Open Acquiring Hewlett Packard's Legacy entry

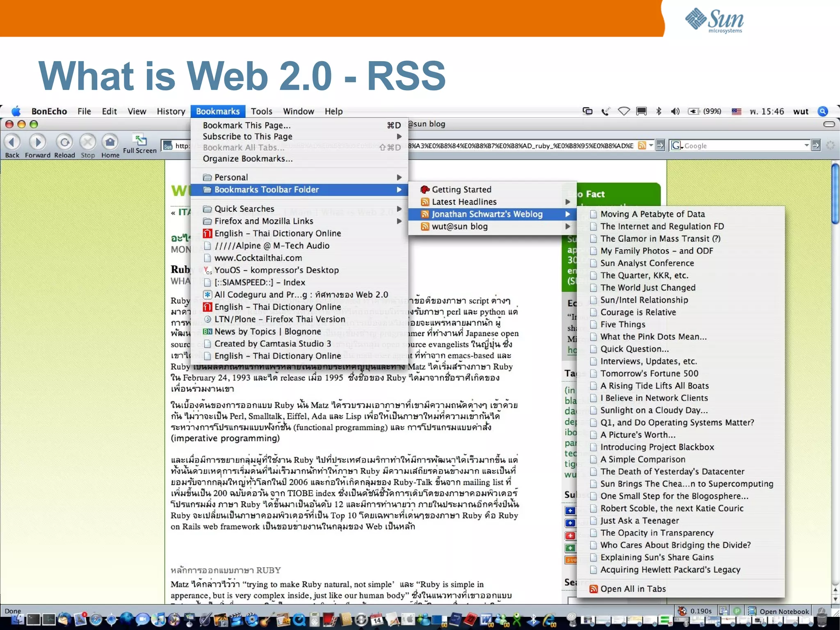click(680, 570)
